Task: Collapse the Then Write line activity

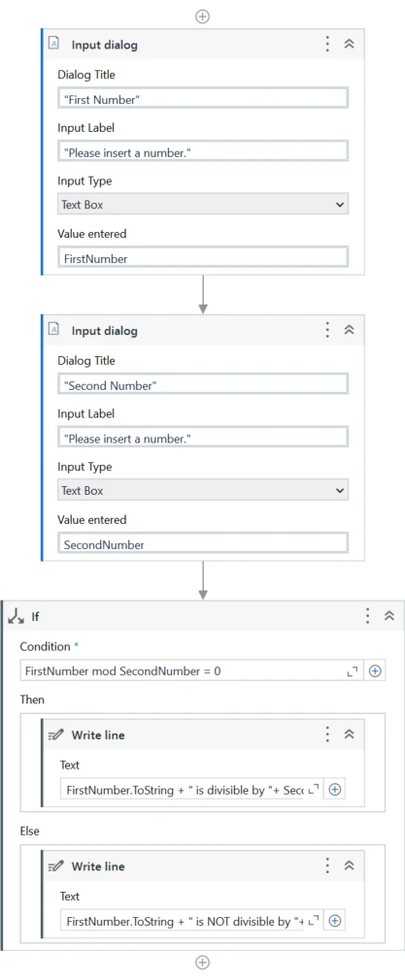Action: 350,735
